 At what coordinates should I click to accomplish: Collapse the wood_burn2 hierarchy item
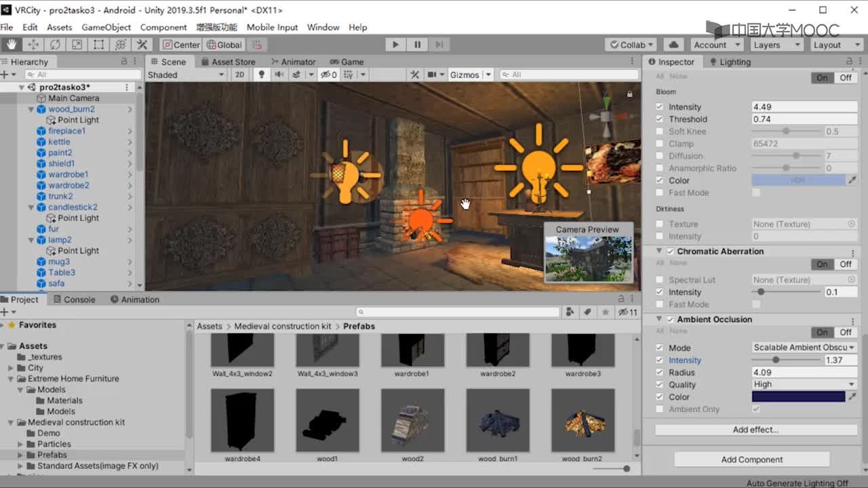[31, 109]
